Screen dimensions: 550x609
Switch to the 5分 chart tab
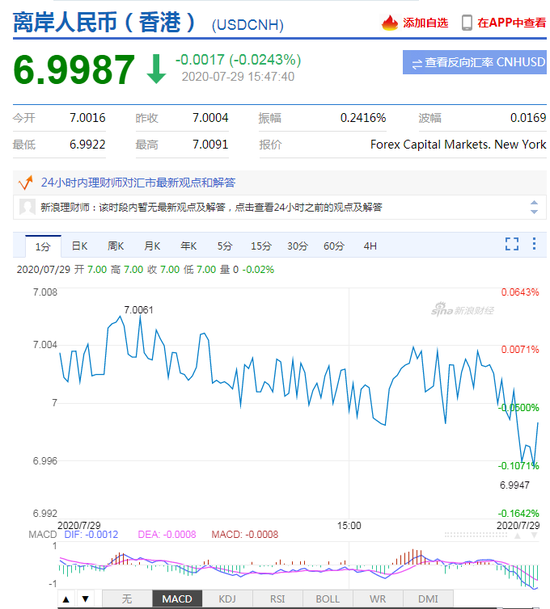[x=225, y=246]
